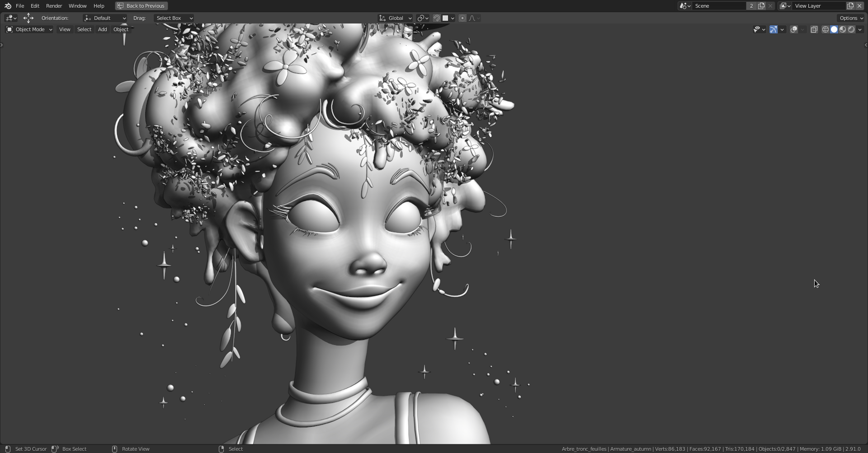Open the scene browse icon dropdown
This screenshot has height=453, width=868.
(x=685, y=6)
